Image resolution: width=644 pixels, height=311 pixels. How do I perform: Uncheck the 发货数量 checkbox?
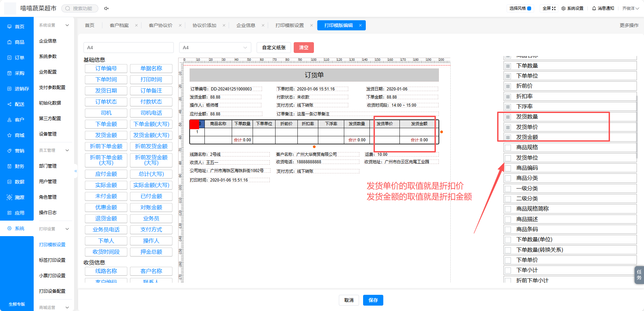pos(508,117)
